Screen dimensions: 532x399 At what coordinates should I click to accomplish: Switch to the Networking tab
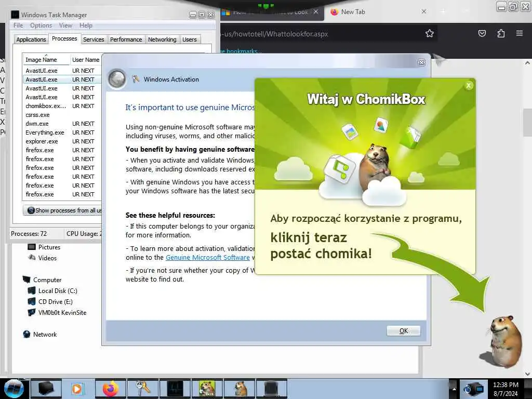[162, 39]
